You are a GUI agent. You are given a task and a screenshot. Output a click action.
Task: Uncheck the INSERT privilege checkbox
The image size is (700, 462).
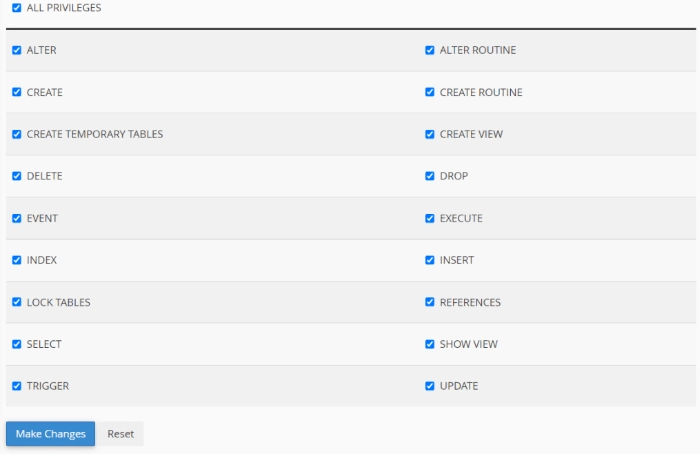point(430,260)
